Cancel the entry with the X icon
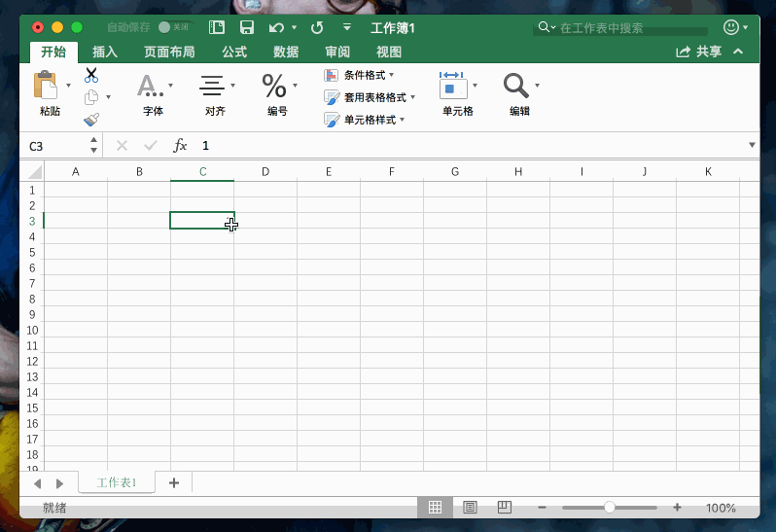This screenshot has width=776, height=532. click(x=122, y=146)
